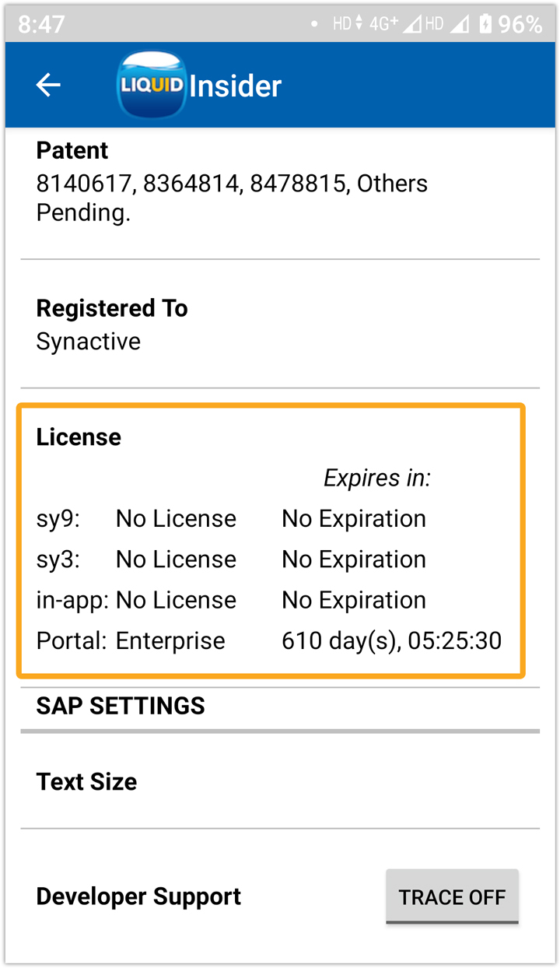This screenshot has height=968, width=560.
Task: Select the Developer Support row label
Action: [x=138, y=896]
